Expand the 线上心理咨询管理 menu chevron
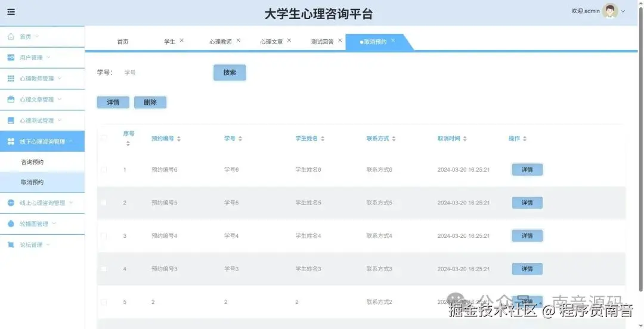The image size is (644, 329). [x=70, y=203]
